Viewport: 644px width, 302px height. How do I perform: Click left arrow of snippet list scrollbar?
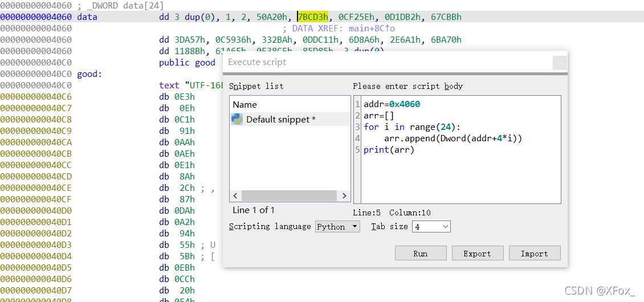235,195
